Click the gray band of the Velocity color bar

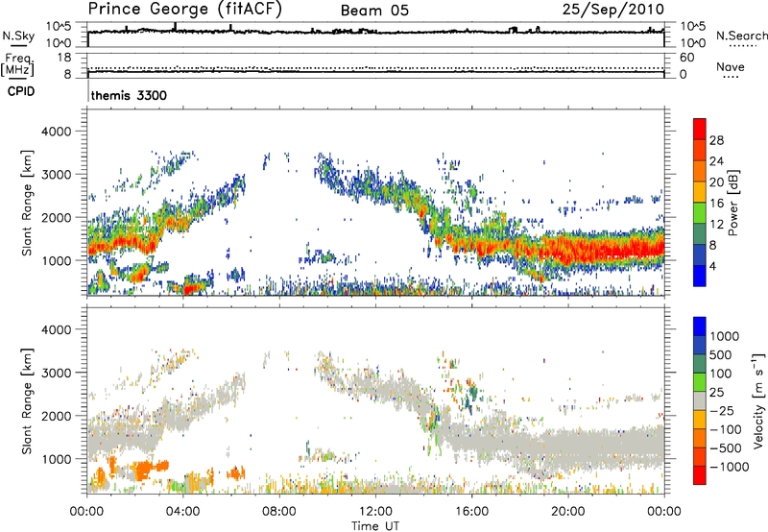(700, 400)
